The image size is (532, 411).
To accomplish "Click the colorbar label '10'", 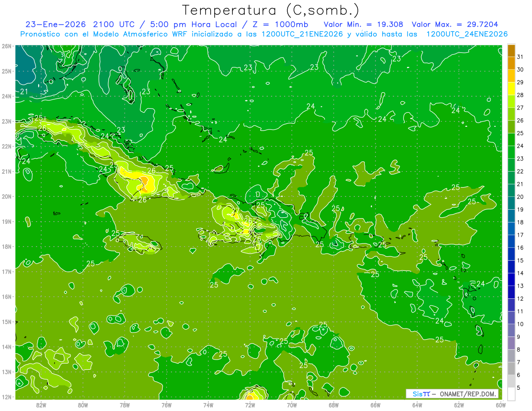I will click(520, 324).
